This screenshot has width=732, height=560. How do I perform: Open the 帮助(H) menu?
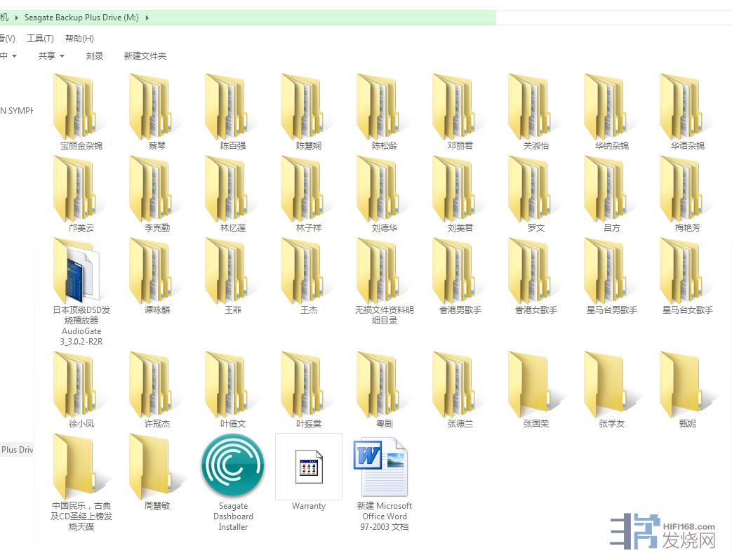[79, 39]
